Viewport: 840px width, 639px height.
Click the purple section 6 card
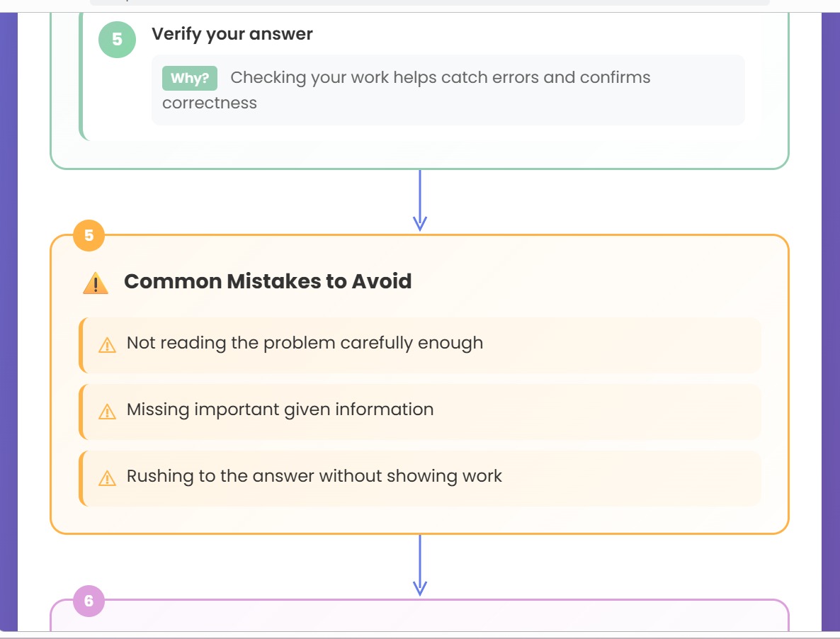(x=420, y=616)
